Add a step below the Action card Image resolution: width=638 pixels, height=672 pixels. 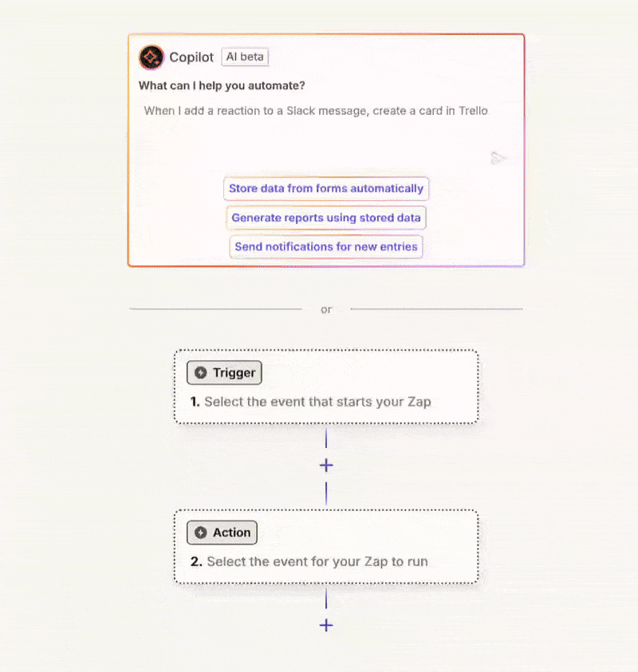[325, 626]
